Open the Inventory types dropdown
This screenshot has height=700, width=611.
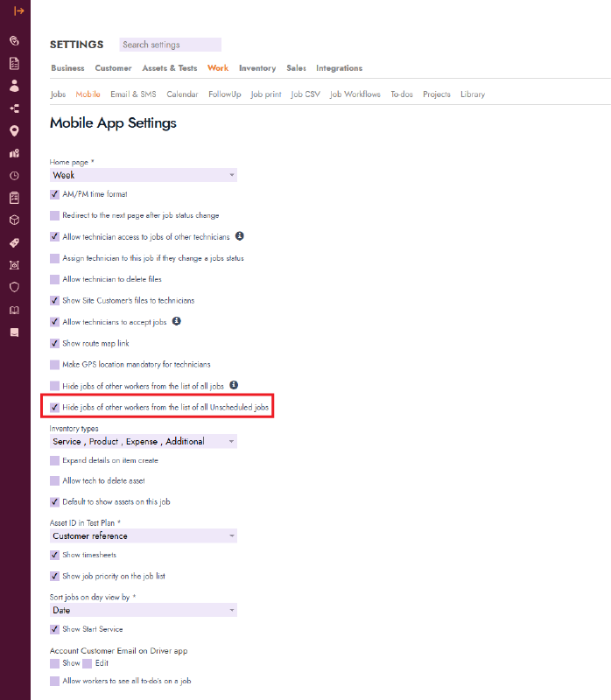coord(144,441)
